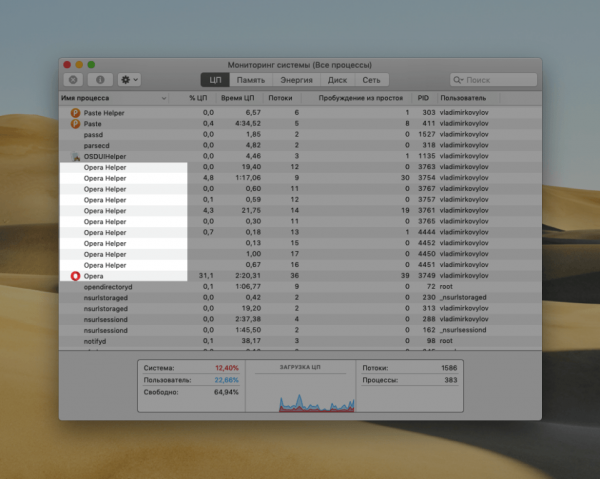Switch to the ЦП tab
This screenshot has height=479, width=600.
[x=215, y=80]
